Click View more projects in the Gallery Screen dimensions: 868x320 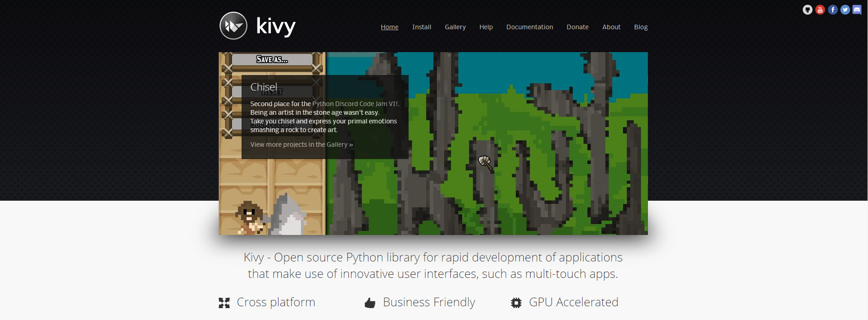(x=302, y=144)
